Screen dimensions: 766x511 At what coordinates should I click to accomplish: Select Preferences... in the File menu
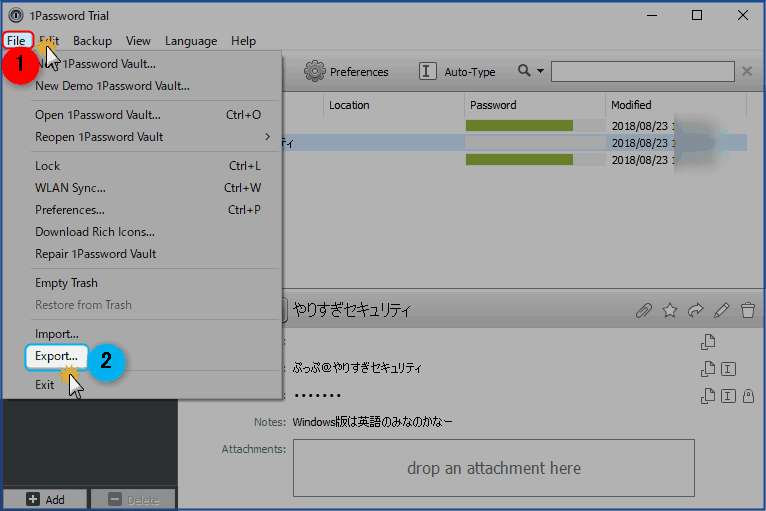(x=155, y=210)
